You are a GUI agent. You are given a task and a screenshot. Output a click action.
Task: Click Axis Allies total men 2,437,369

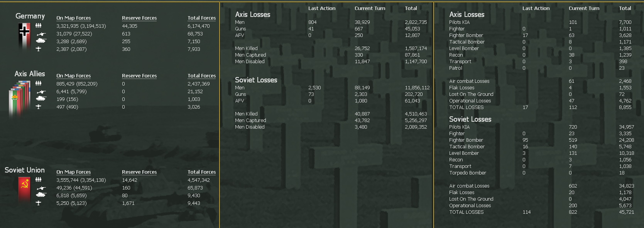tap(199, 84)
